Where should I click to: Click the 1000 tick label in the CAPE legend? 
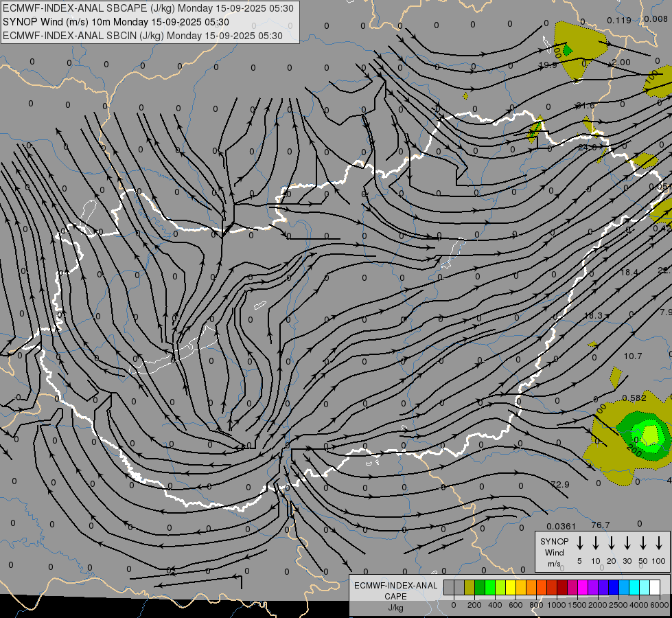(x=557, y=605)
